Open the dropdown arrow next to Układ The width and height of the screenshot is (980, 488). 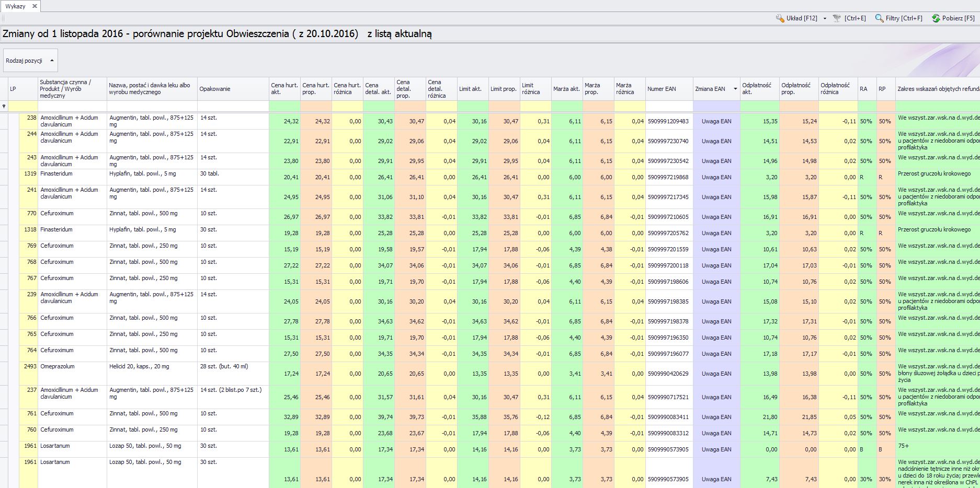click(825, 18)
